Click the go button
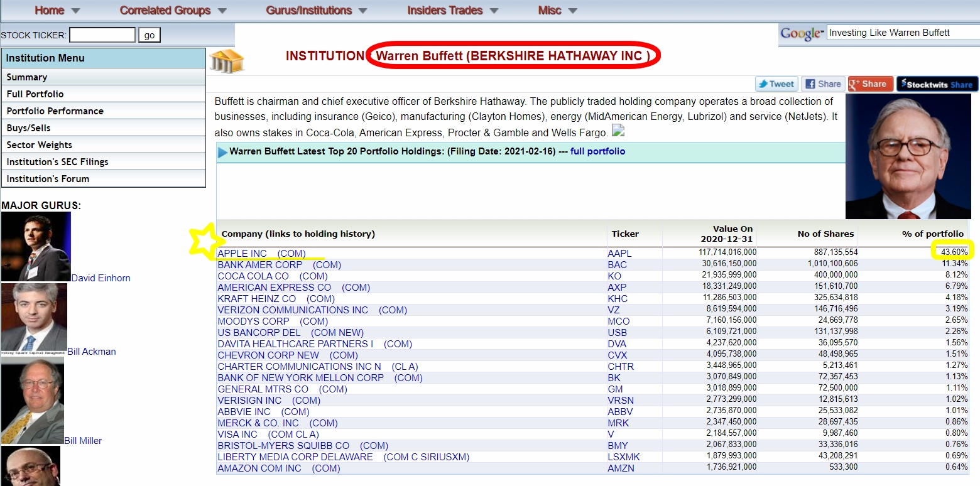Image resolution: width=980 pixels, height=486 pixels. tap(150, 35)
